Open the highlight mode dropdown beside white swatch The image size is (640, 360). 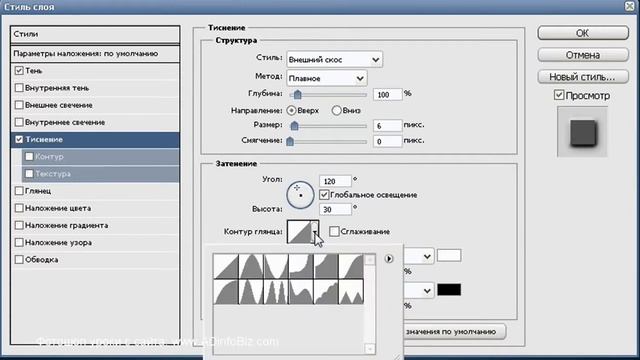coord(427,257)
